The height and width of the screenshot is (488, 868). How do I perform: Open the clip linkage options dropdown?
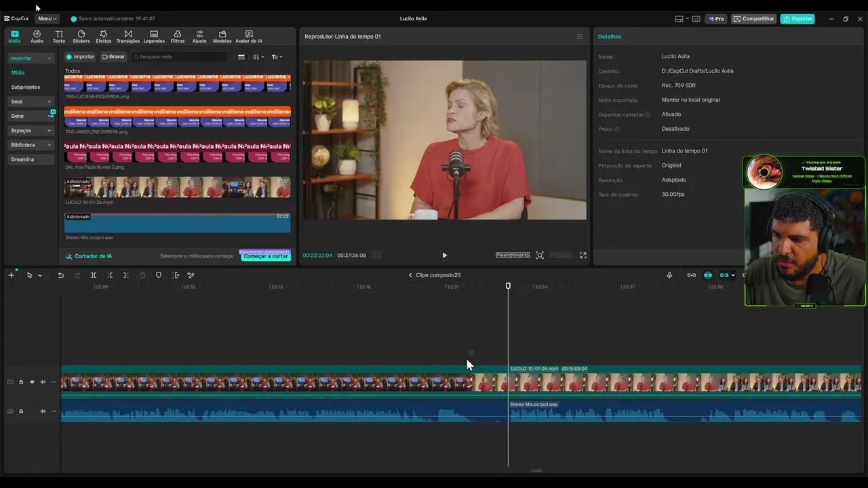[733, 275]
